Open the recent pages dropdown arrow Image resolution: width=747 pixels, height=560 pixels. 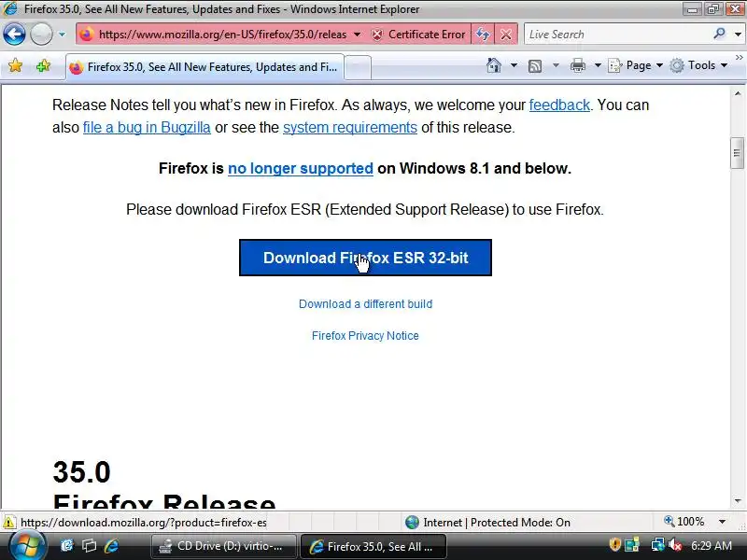(62, 35)
